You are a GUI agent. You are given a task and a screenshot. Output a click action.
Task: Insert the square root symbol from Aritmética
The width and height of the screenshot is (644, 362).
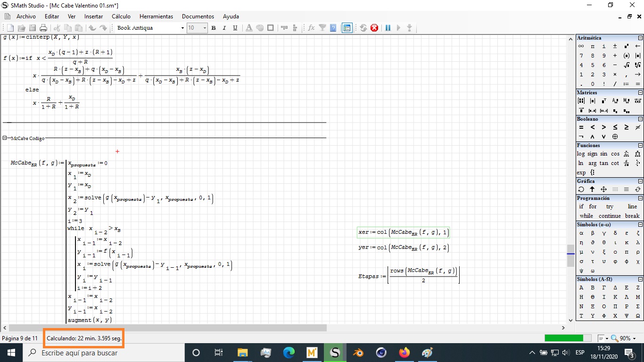[x=627, y=65]
